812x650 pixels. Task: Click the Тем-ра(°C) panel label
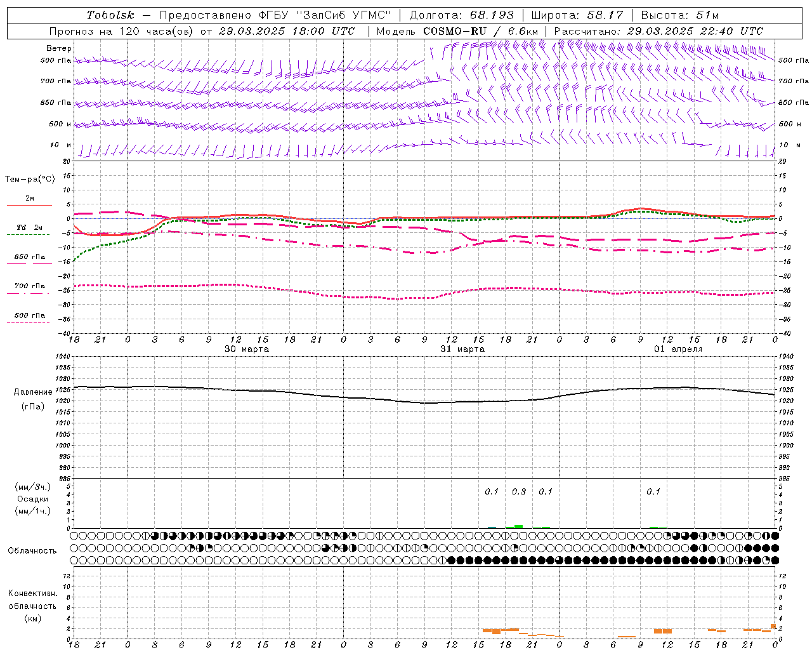click(30, 180)
